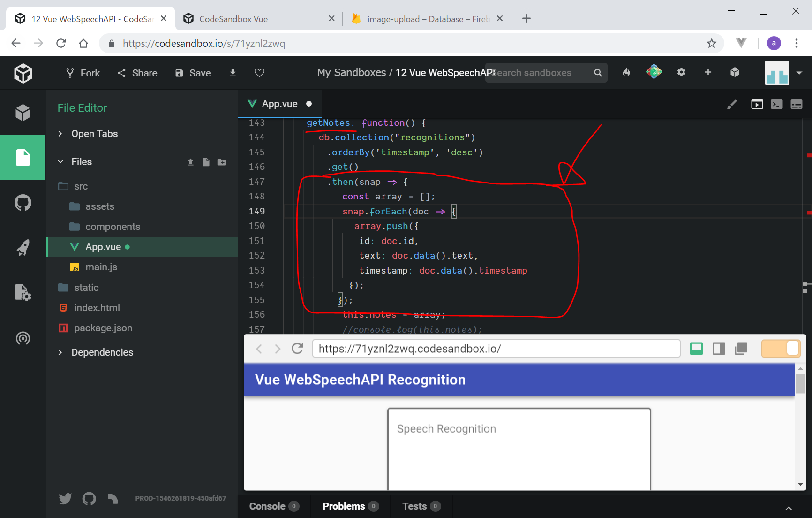This screenshot has width=812, height=518.
Task: Fork this sandbox
Action: pos(83,73)
